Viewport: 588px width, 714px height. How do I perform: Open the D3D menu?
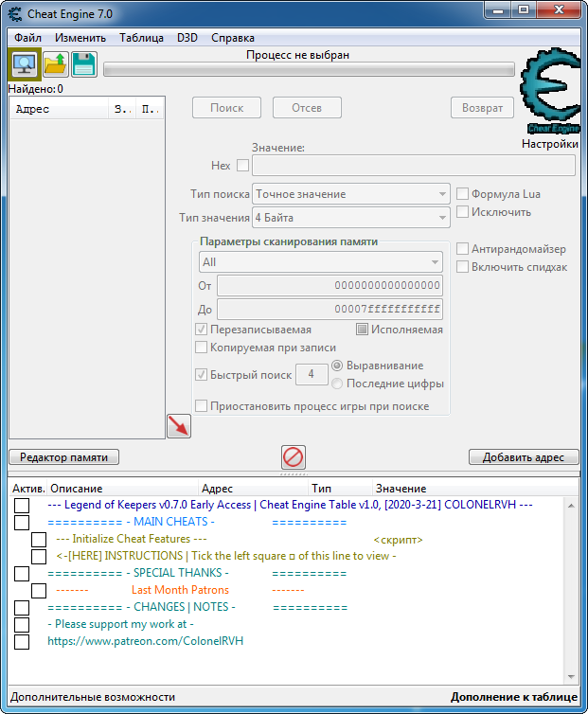187,38
